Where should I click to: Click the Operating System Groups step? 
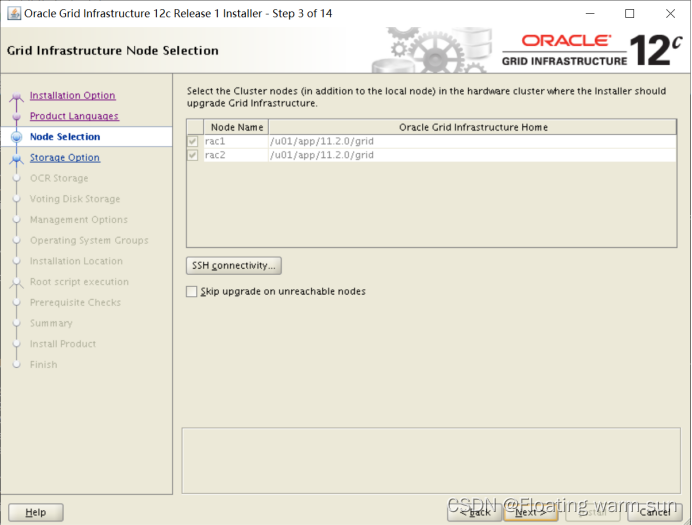click(89, 240)
